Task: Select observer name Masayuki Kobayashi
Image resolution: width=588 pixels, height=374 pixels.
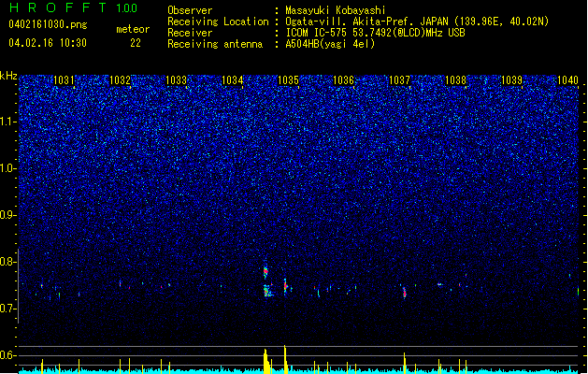Action: pyautogui.click(x=336, y=10)
